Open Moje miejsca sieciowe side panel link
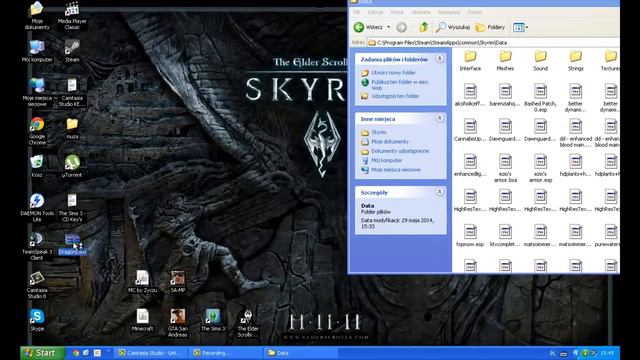Screen dimensions: 640x360 396,170
